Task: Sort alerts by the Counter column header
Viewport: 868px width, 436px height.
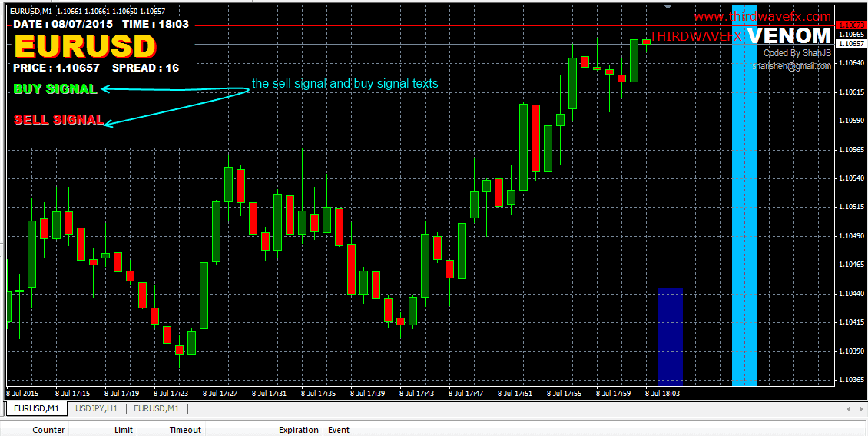Action: [x=48, y=430]
